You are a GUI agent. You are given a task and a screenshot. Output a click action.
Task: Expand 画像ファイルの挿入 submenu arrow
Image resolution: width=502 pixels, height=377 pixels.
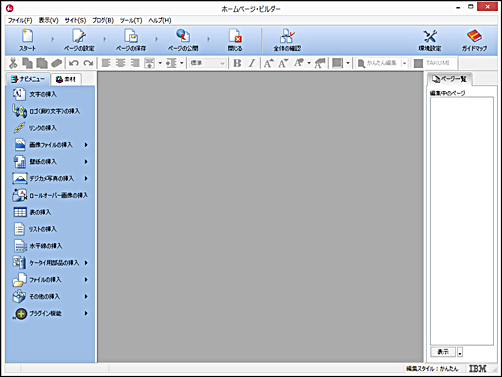pos(86,145)
